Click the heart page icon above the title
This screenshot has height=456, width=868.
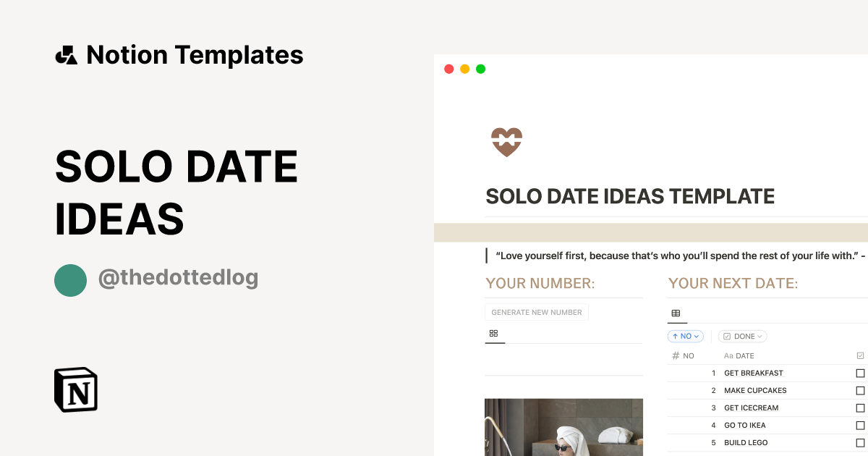tap(506, 141)
